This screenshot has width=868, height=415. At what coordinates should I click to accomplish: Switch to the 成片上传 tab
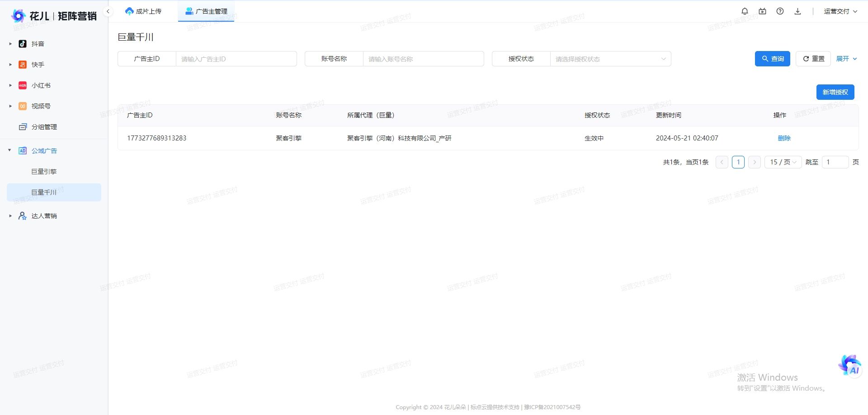[x=144, y=11]
